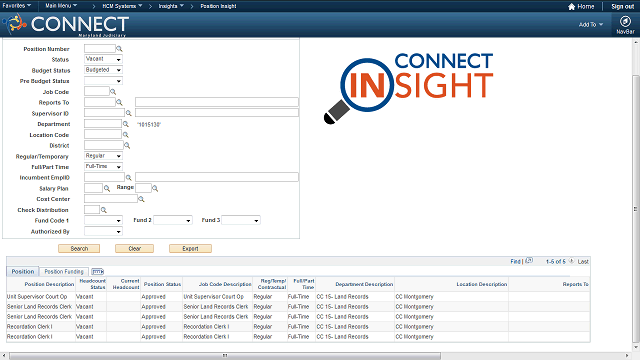
Task: Open the Main Menu
Action: tap(61, 6)
